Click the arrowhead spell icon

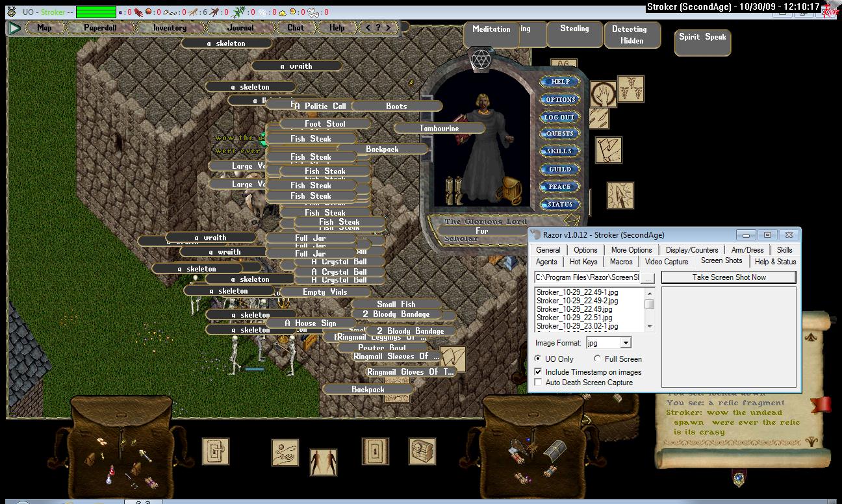coord(619,195)
